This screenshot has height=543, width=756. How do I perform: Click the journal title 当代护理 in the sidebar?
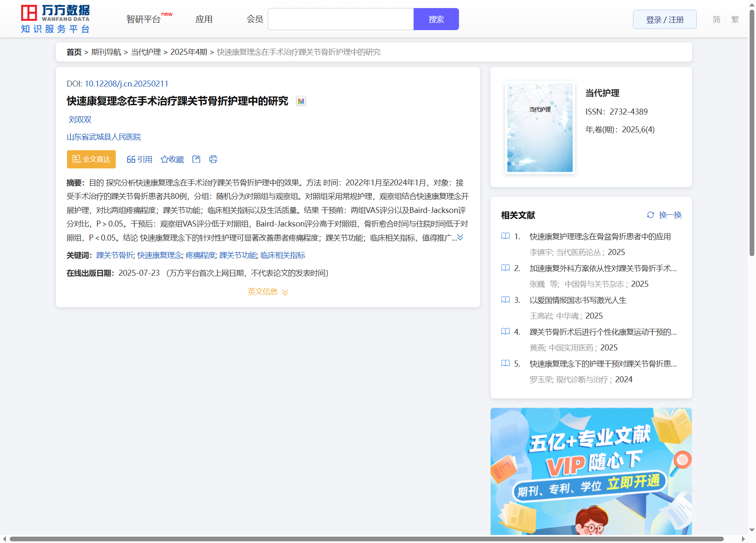tap(603, 93)
